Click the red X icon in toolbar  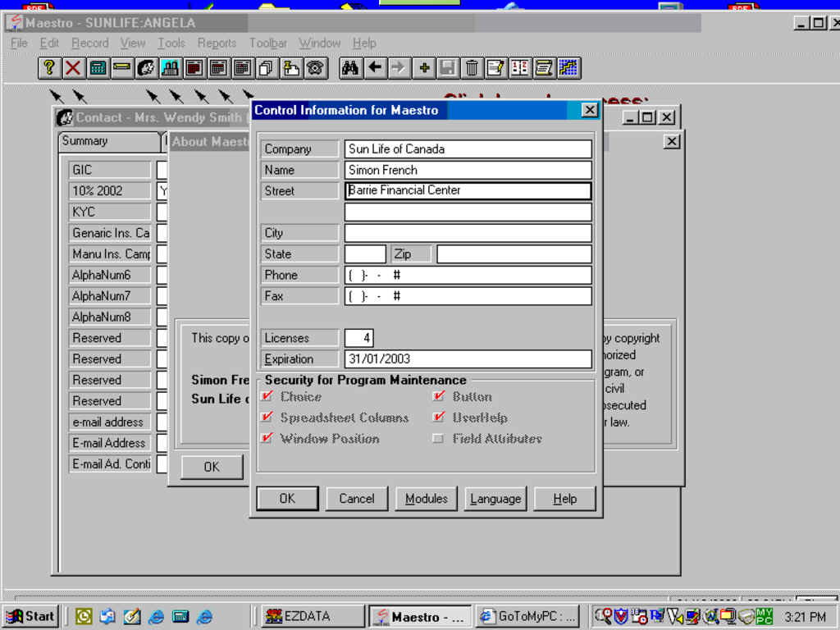(73, 68)
